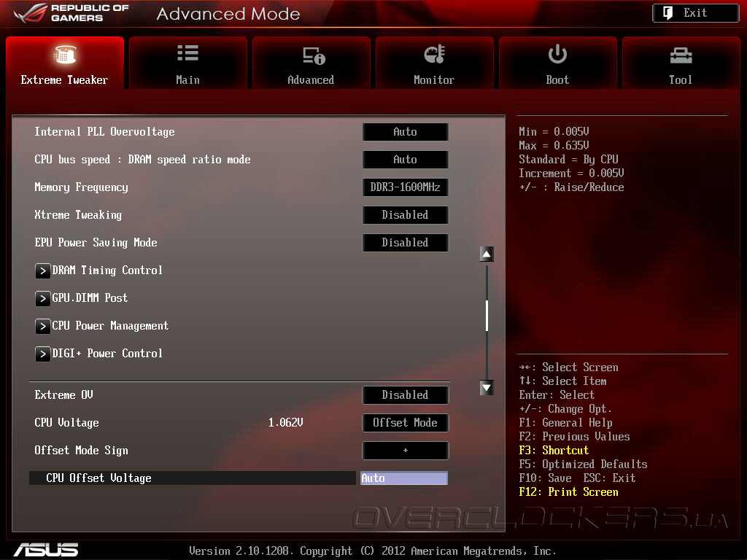Expand GPU.DIMM Post arrow
Screen dimensions: 747x560
coord(43,298)
